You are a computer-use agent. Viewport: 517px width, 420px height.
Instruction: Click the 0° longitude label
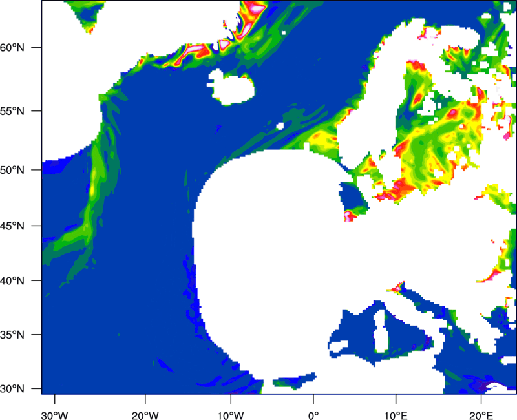313,415
